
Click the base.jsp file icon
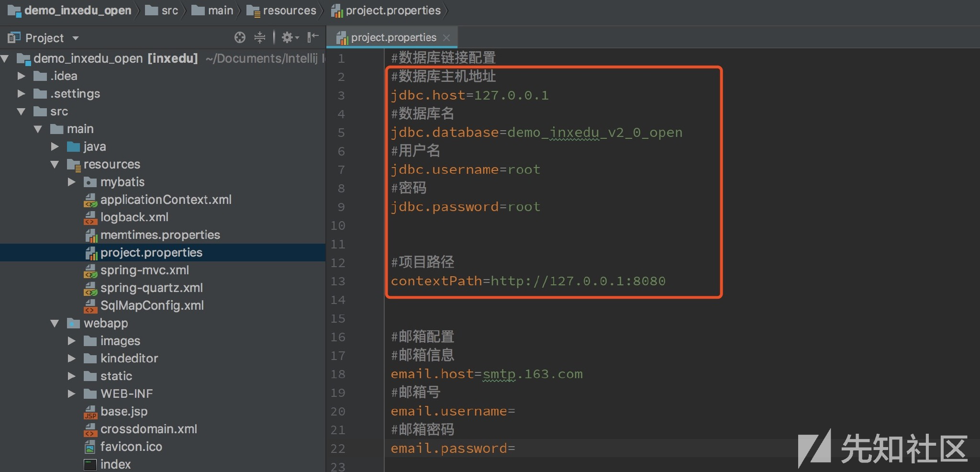pyautogui.click(x=90, y=412)
